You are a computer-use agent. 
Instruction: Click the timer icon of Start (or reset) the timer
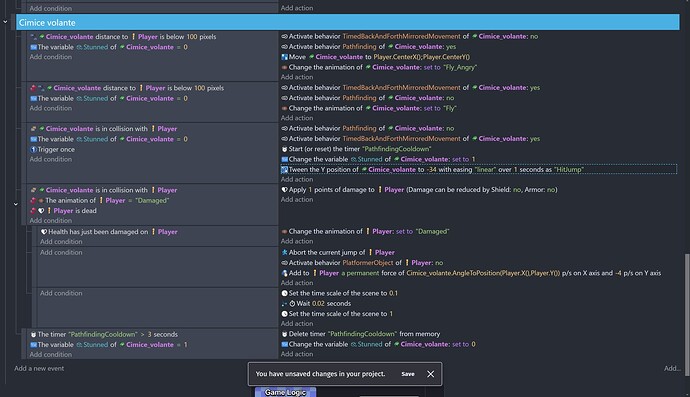pos(284,149)
